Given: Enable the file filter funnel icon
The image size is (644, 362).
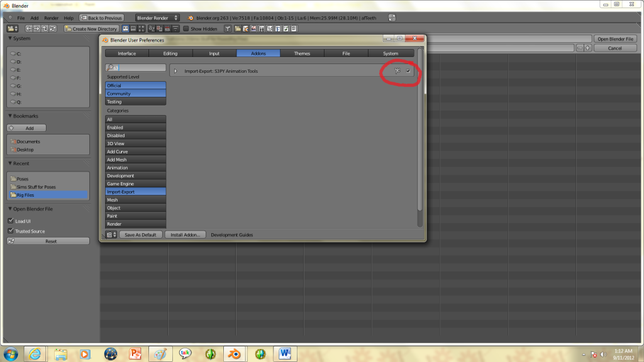Looking at the screenshot, I should coord(228,29).
